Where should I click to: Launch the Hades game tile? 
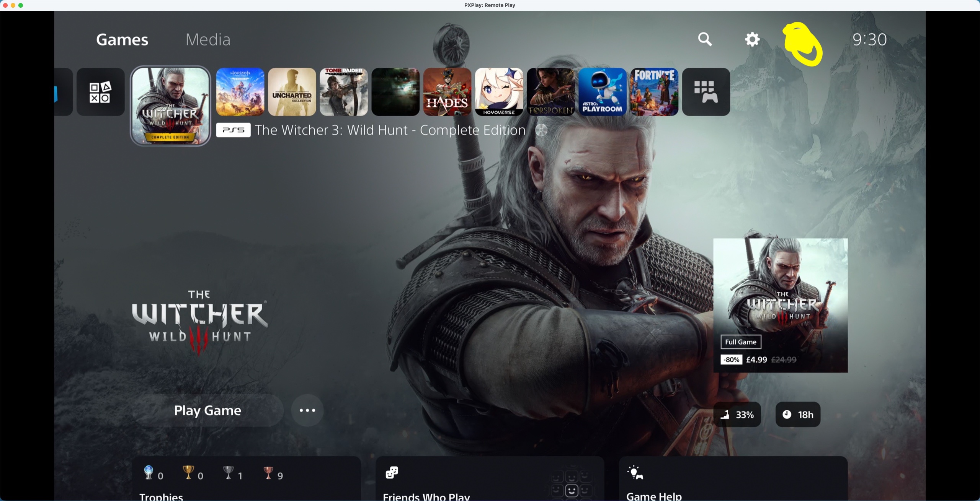point(447,92)
